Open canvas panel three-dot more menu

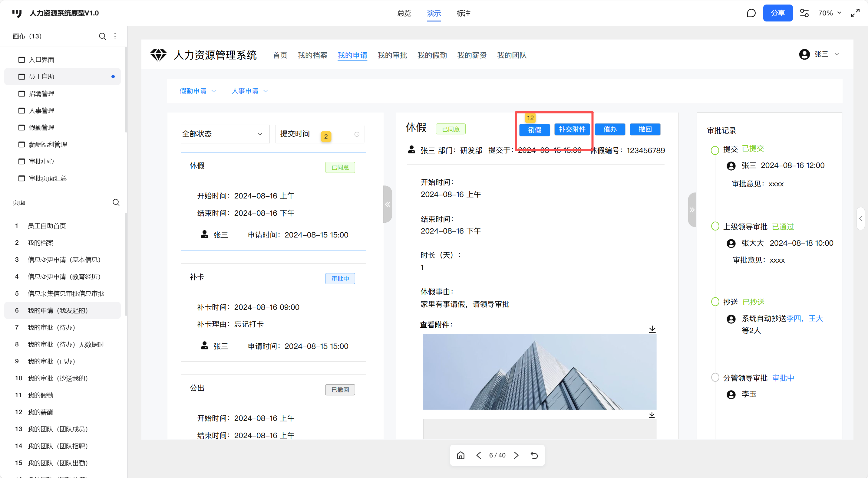coord(115,36)
